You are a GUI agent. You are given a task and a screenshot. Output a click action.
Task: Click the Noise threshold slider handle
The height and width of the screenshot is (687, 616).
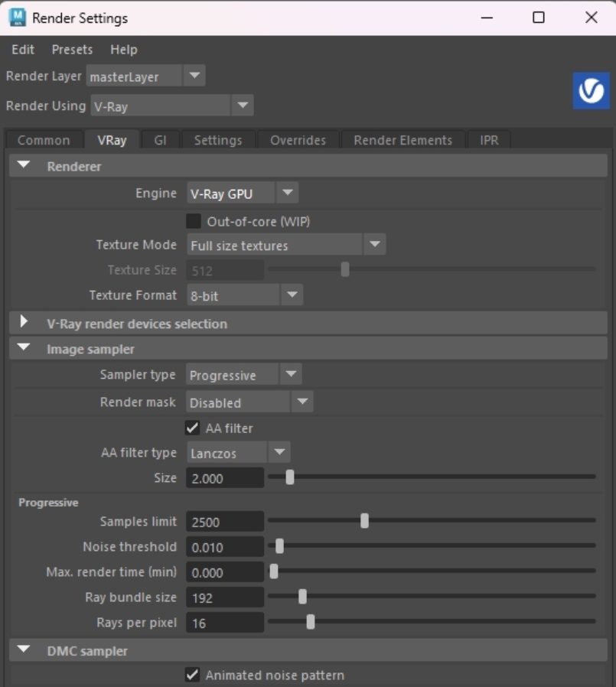[279, 547]
